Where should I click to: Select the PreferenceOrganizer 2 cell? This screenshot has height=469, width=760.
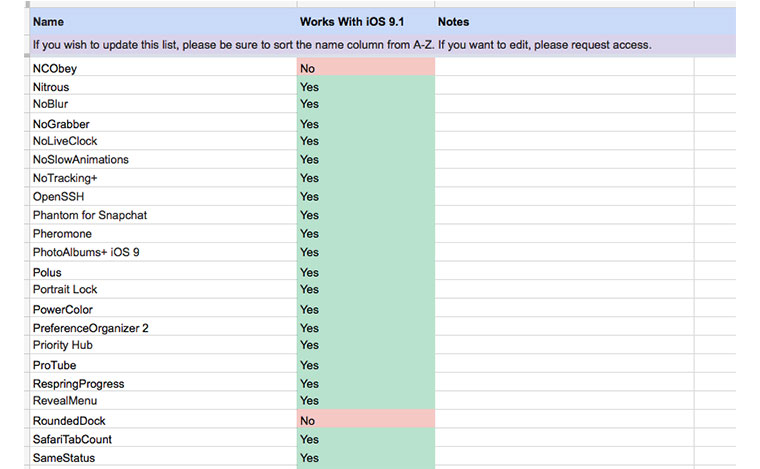[163, 327]
